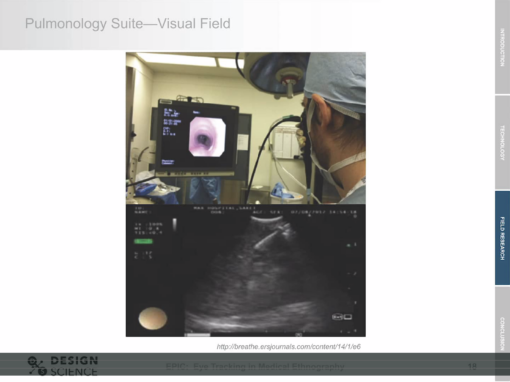The width and height of the screenshot is (510, 382).
Task: Click the Design Science logo icon
Action: coord(37,365)
